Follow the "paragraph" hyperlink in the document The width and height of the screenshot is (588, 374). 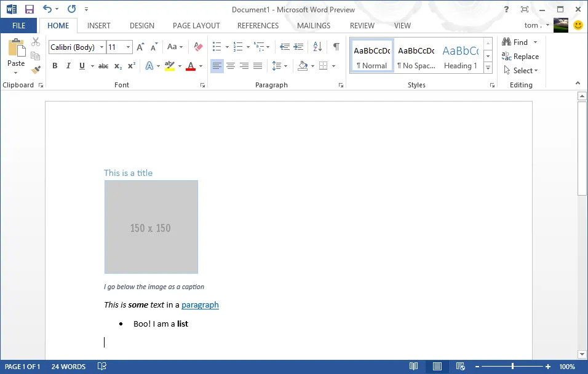[200, 304]
